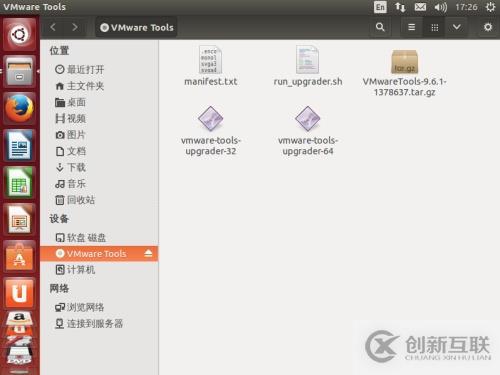Click the Files manager dock icon
Screen dimensions: 500x375
click(19, 71)
